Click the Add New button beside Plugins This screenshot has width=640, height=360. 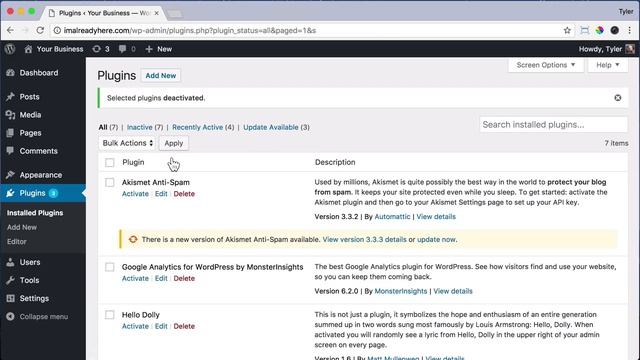tap(161, 76)
